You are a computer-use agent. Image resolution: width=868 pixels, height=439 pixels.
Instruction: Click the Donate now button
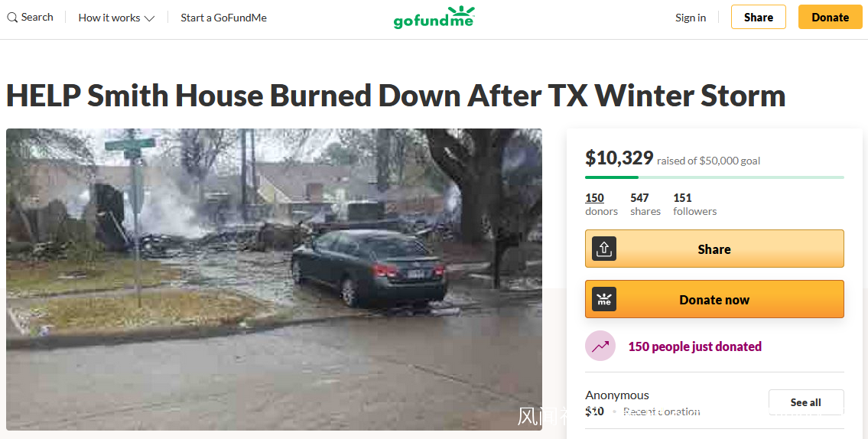click(714, 299)
